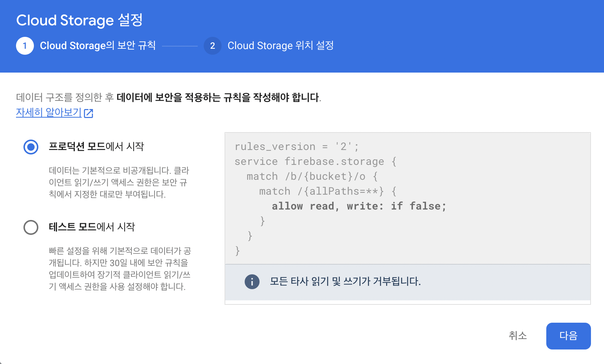Image resolution: width=604 pixels, height=364 pixels.
Task: Click the 테스트 모드에서 시작 label
Action: coord(92,227)
